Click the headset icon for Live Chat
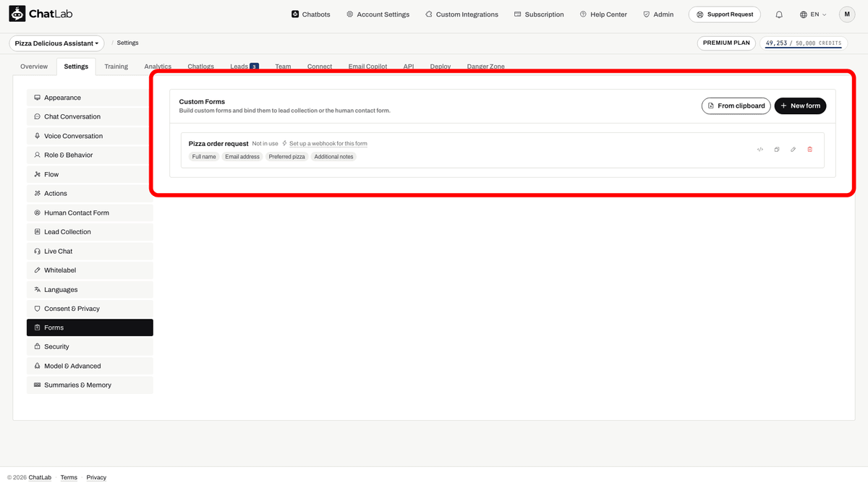Screen dimensions: 868x488 [37, 251]
